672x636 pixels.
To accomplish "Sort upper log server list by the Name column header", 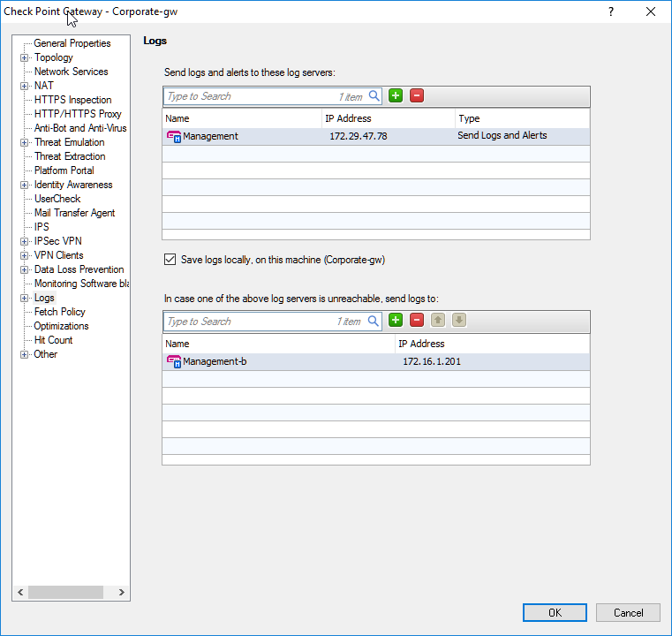I will 242,118.
